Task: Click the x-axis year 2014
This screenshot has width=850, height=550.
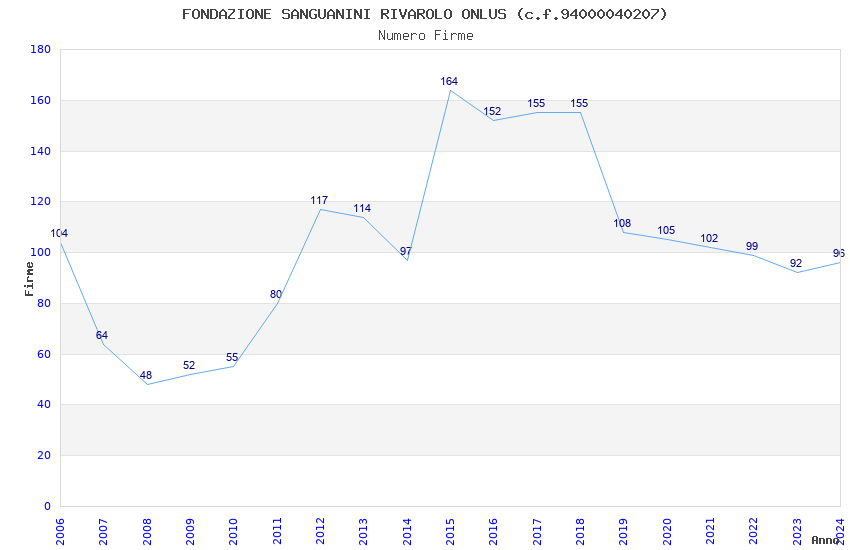Action: [407, 531]
